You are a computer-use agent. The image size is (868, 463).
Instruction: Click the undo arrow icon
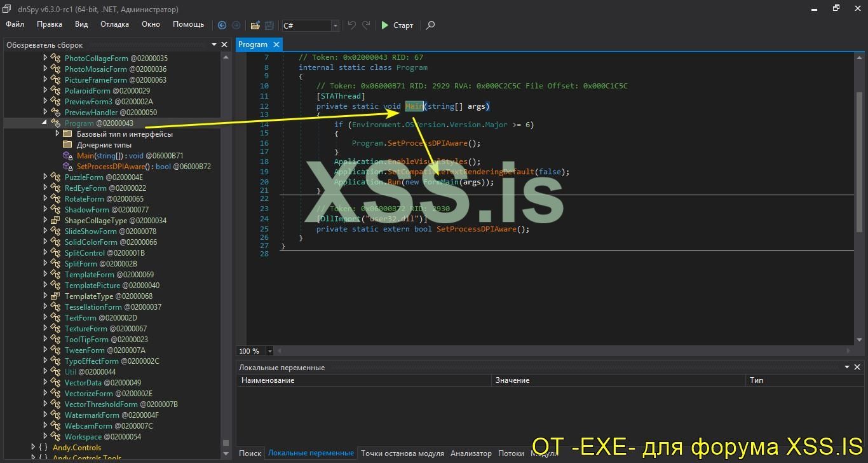tap(351, 25)
